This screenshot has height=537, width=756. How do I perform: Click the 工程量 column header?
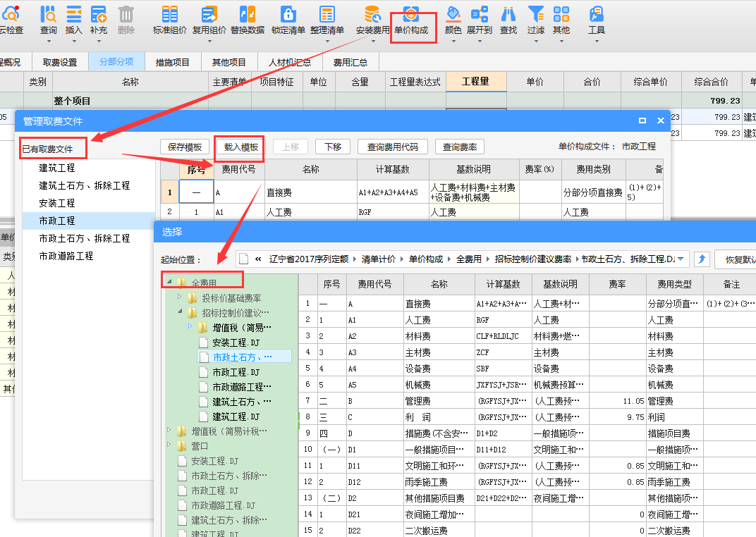coord(476,82)
